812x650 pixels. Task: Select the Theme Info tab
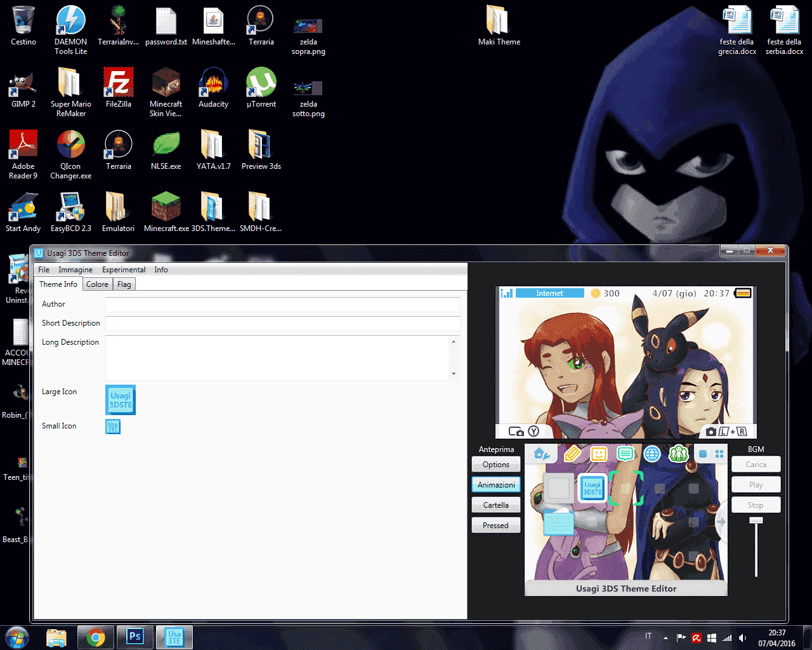58,284
